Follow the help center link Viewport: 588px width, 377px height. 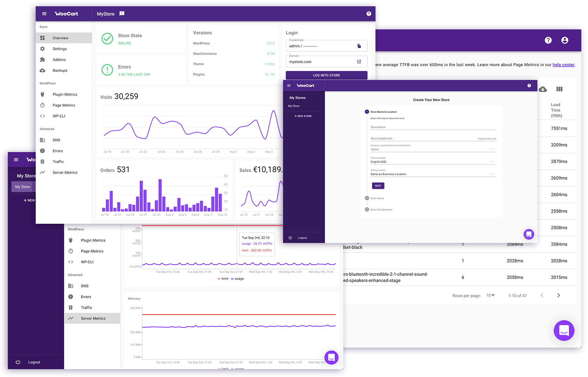(563, 65)
